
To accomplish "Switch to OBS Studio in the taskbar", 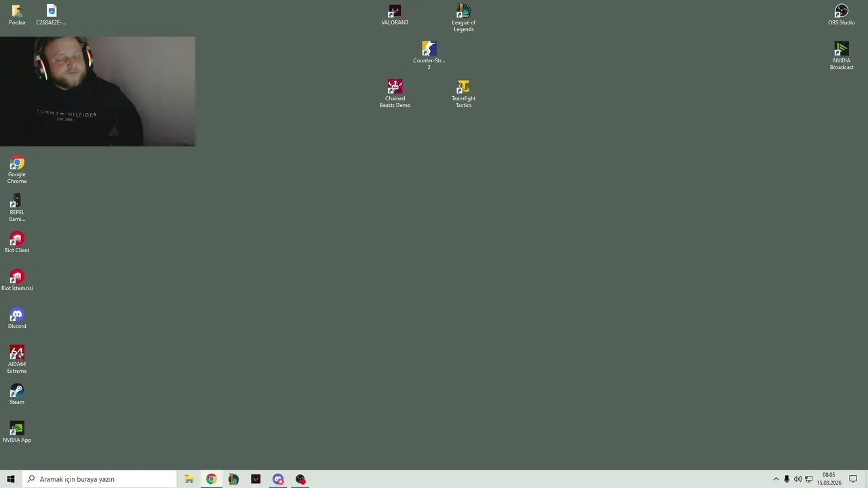I will (300, 479).
